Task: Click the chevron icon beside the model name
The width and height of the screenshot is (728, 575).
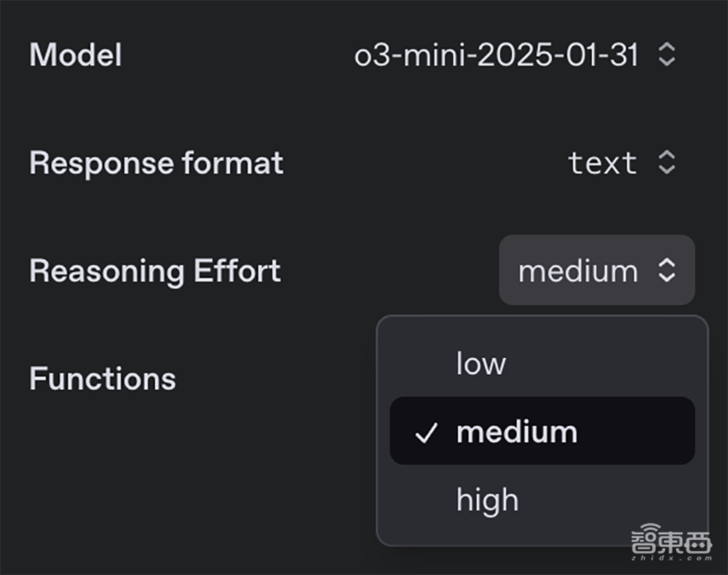Action: pos(667,55)
